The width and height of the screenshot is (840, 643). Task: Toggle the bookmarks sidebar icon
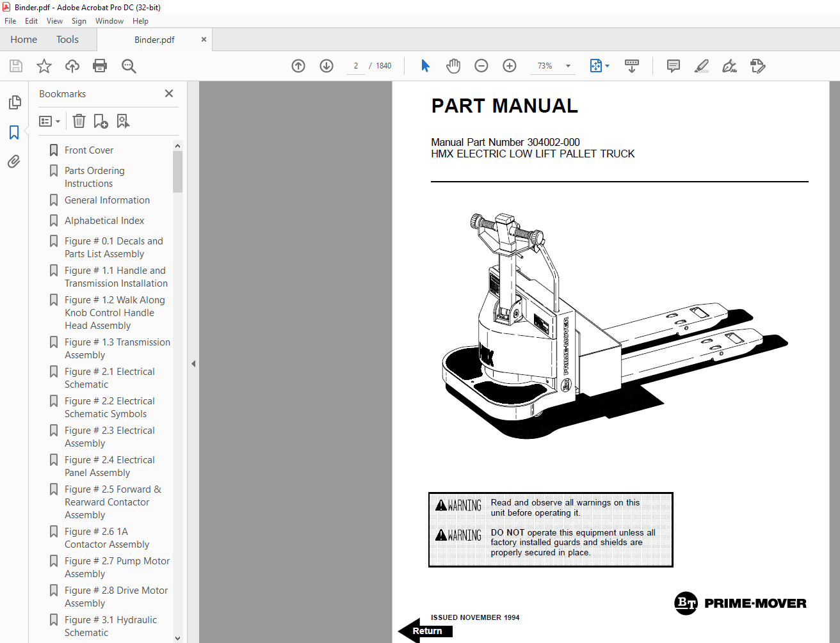[x=14, y=132]
